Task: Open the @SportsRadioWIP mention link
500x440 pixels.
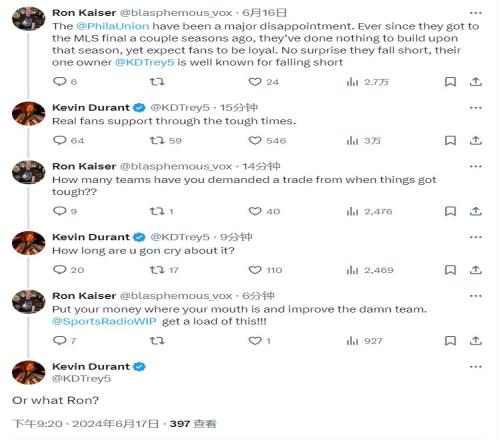Action: (104, 321)
